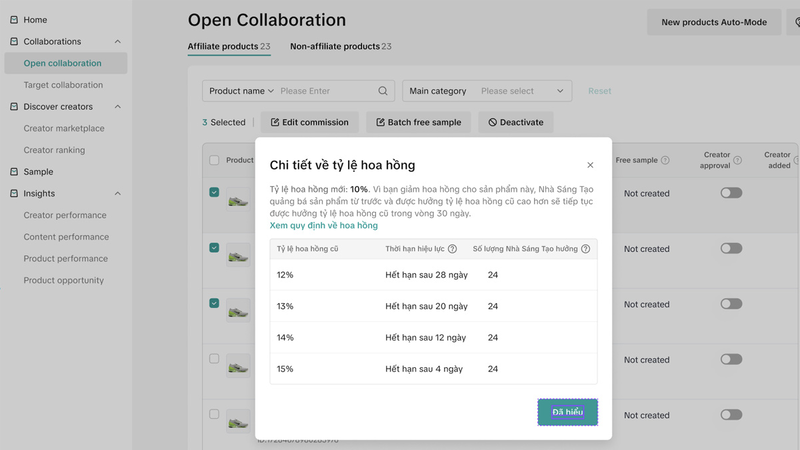The image size is (800, 450).
Task: Click help icon beside Thời hạn hiệu lực
Action: 452,249
